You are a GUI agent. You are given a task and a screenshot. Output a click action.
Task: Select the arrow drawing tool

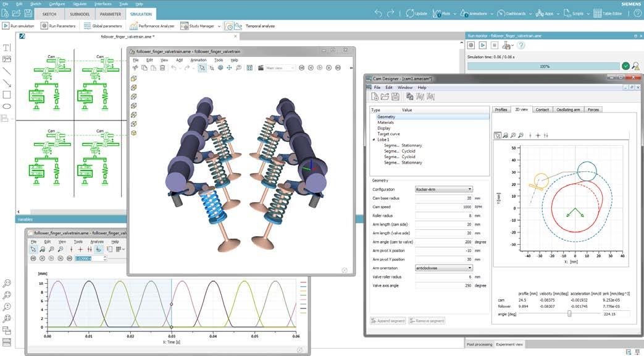point(7,83)
